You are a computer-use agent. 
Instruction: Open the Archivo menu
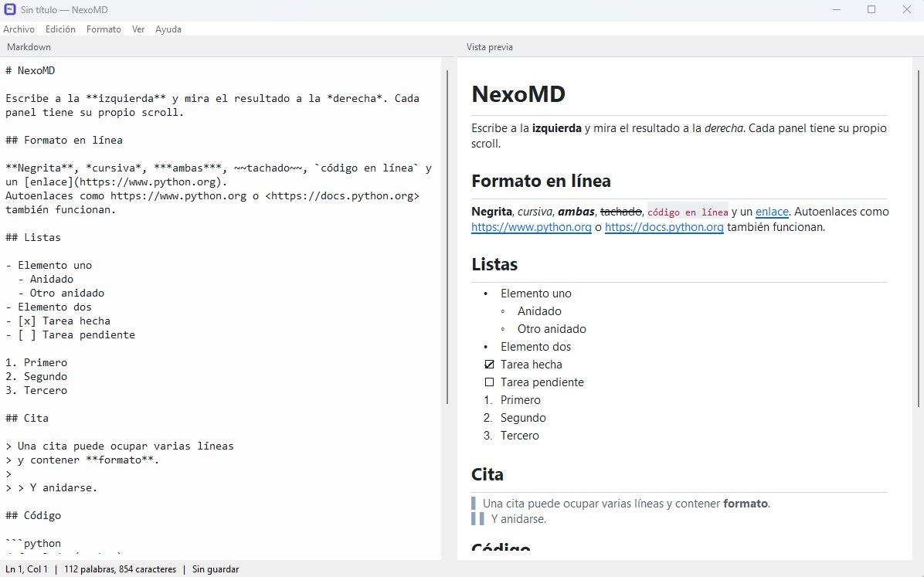point(19,29)
